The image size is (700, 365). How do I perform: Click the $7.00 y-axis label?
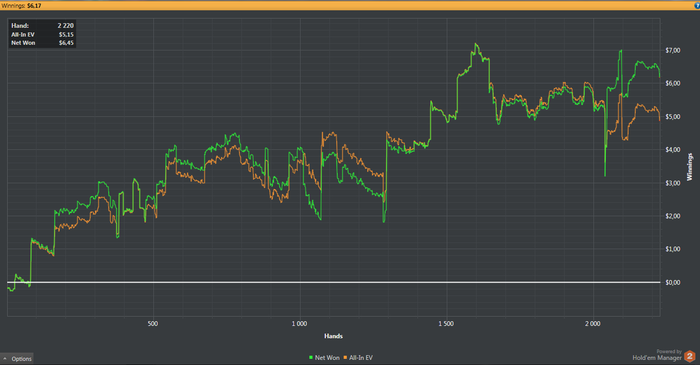[673, 50]
